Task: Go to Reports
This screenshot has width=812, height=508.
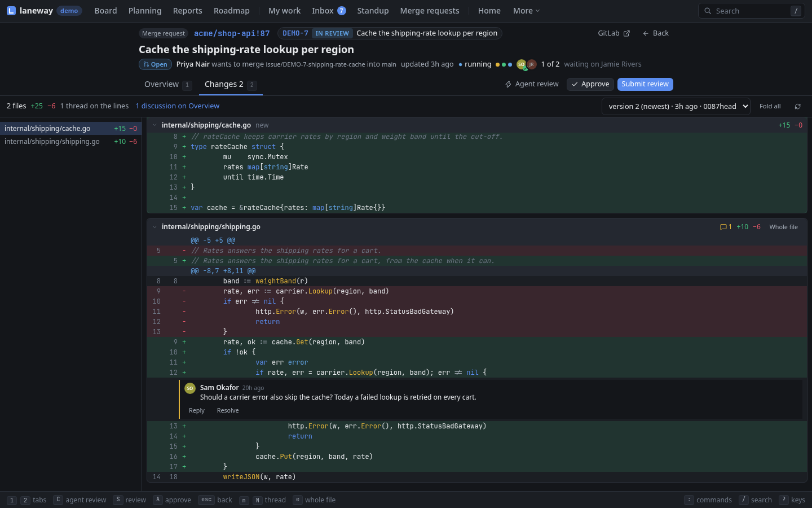Action: [x=187, y=11]
